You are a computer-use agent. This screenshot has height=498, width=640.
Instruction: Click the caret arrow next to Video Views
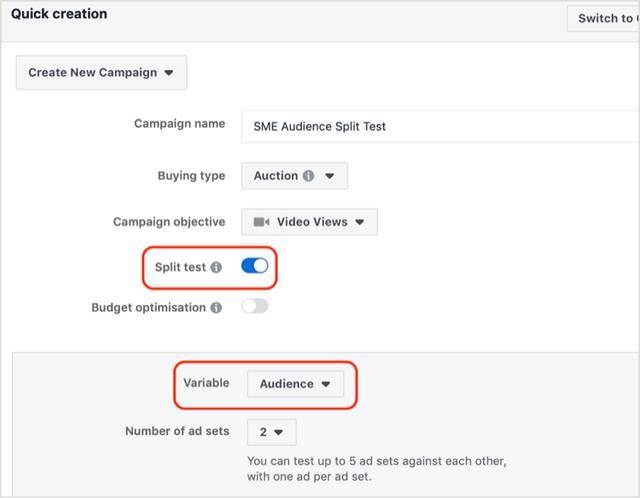pyautogui.click(x=360, y=222)
